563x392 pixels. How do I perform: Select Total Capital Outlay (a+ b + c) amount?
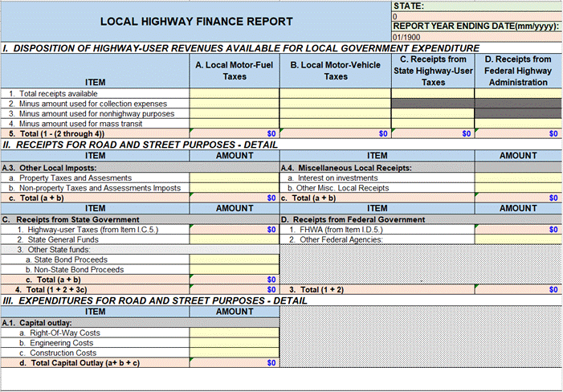tap(234, 363)
